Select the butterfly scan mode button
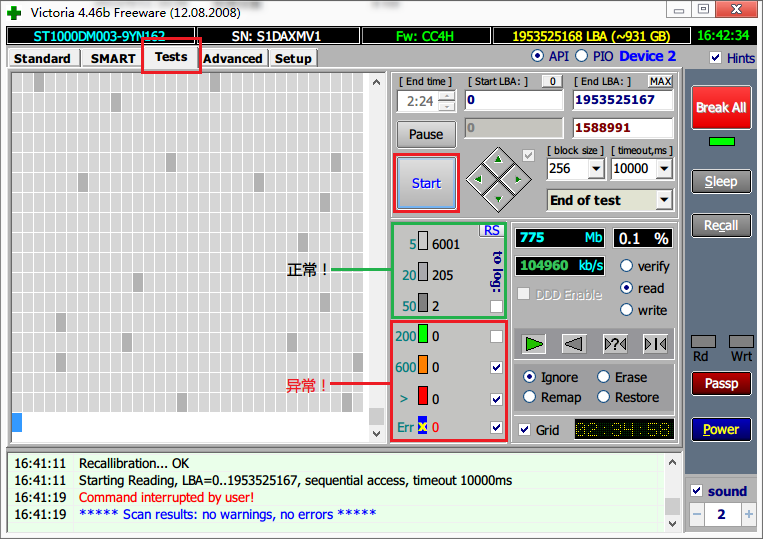 point(655,344)
